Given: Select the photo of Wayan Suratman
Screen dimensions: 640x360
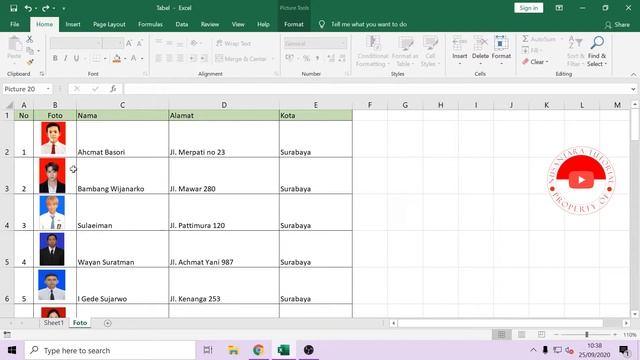Looking at the screenshot, I should click(52, 249).
